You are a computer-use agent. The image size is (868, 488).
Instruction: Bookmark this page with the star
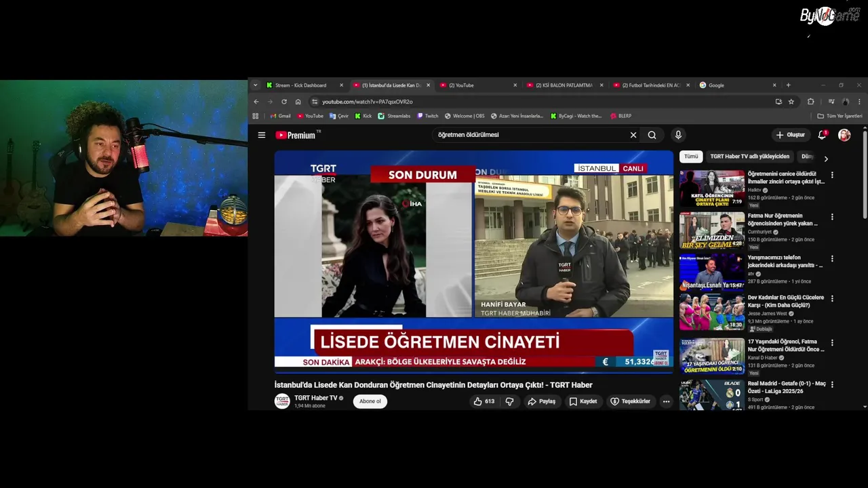(x=791, y=102)
